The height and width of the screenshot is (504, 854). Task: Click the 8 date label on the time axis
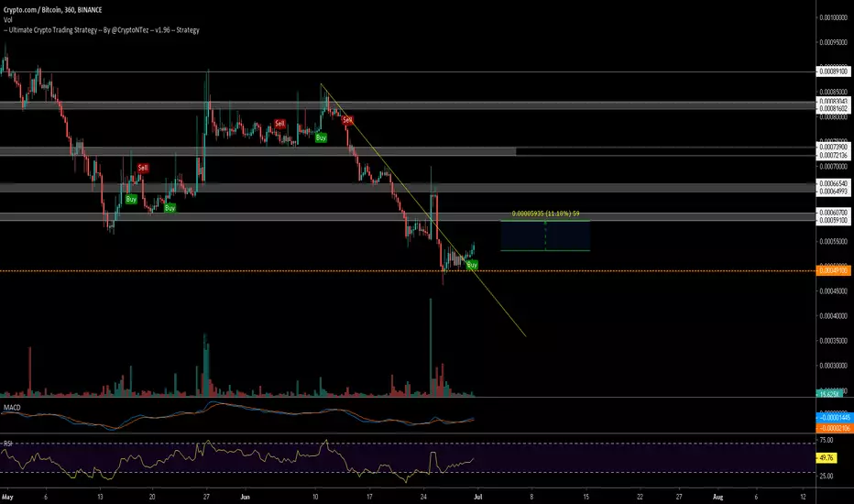(531, 497)
